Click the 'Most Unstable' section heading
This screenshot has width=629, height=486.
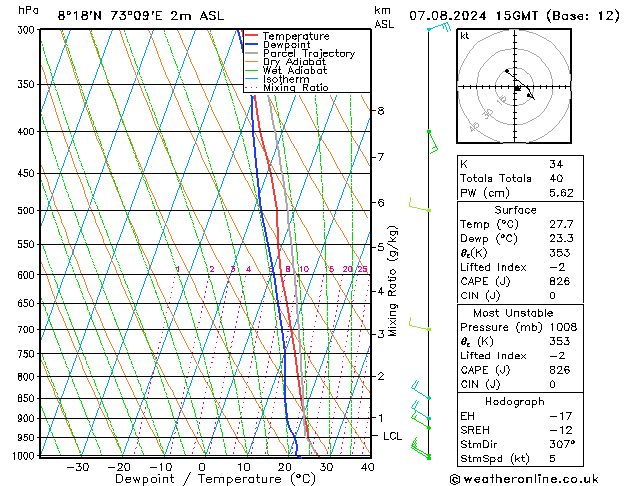(x=513, y=313)
